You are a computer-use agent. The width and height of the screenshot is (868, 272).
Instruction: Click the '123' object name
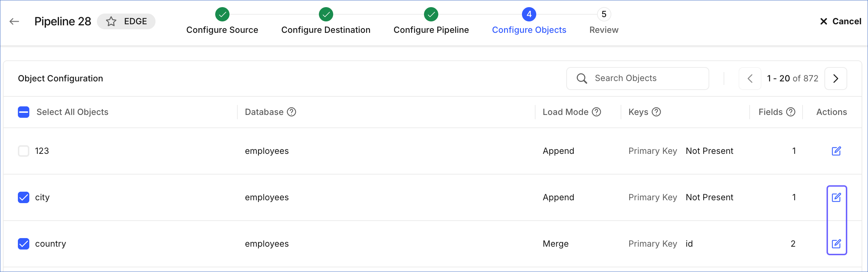[42, 151]
